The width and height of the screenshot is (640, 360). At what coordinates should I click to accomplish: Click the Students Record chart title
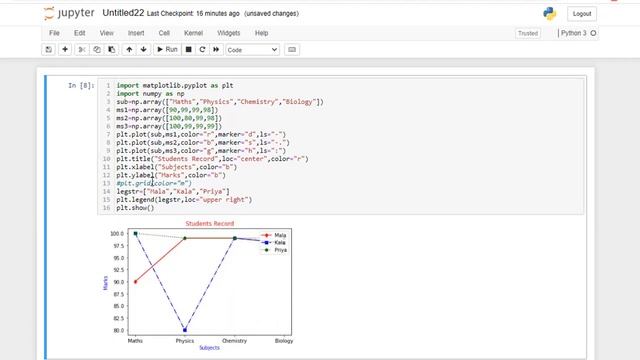coord(210,224)
